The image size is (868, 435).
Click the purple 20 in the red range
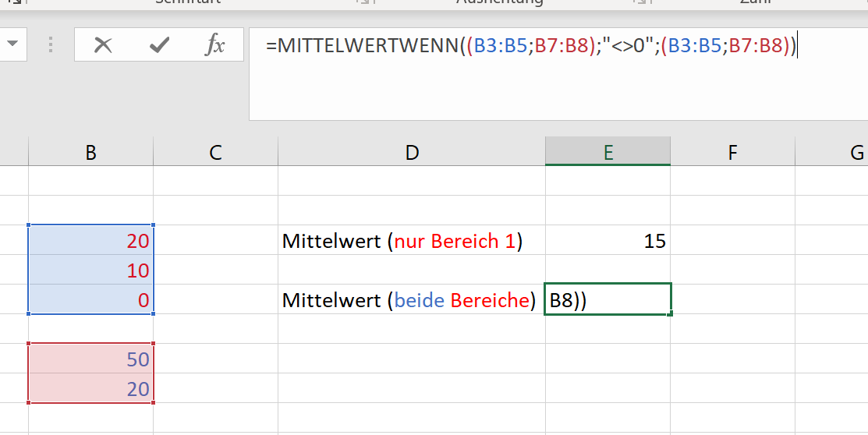tap(91, 388)
